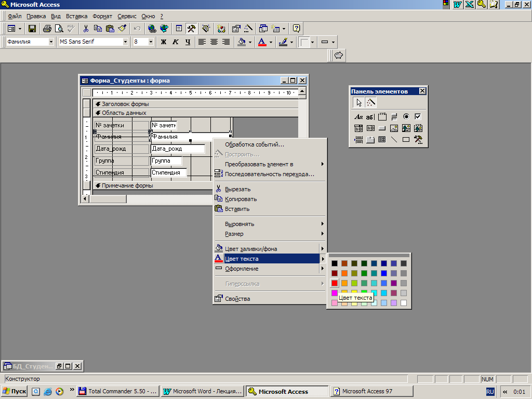Select the Tab Control tool in toolbox
The height and width of the screenshot is (399, 532).
pyautogui.click(x=370, y=139)
